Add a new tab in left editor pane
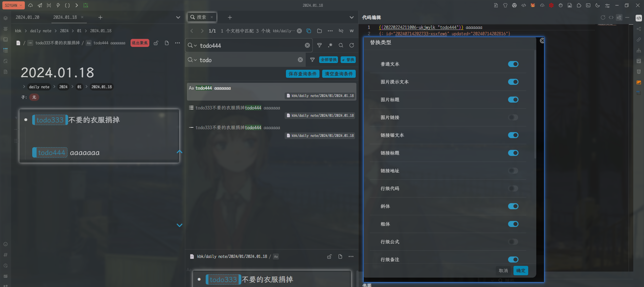 (100, 17)
